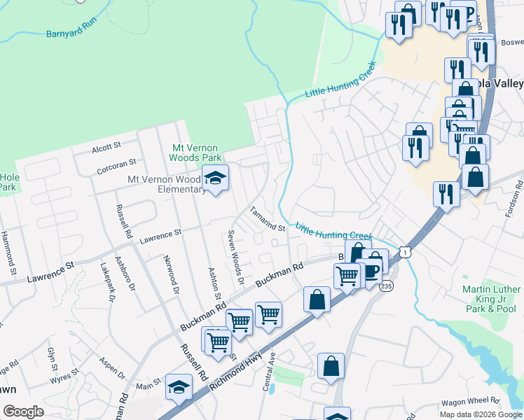Click the US Route 1 highway shield
The width and height of the screenshot is (524, 420).
tap(405, 253)
